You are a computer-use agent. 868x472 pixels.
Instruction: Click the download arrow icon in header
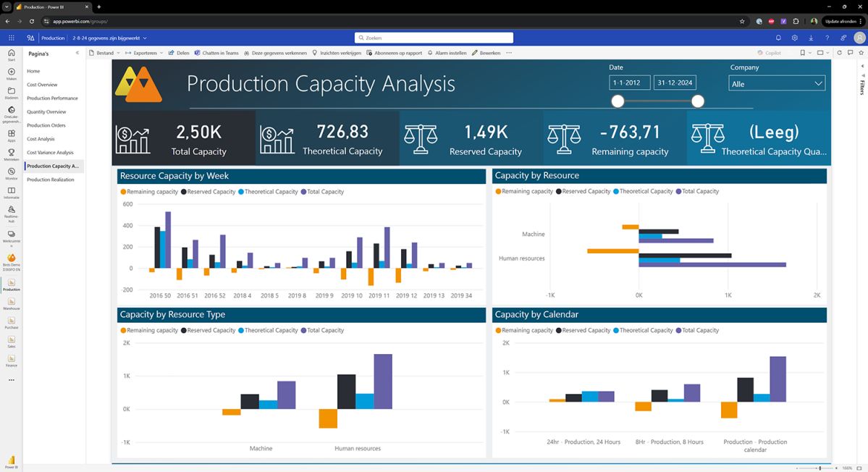point(811,38)
